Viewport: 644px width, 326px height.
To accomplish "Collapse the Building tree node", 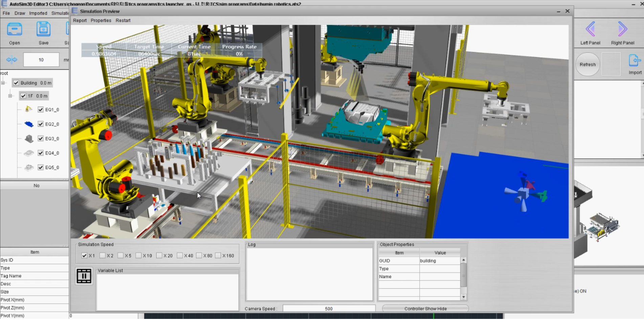I will click(3, 83).
